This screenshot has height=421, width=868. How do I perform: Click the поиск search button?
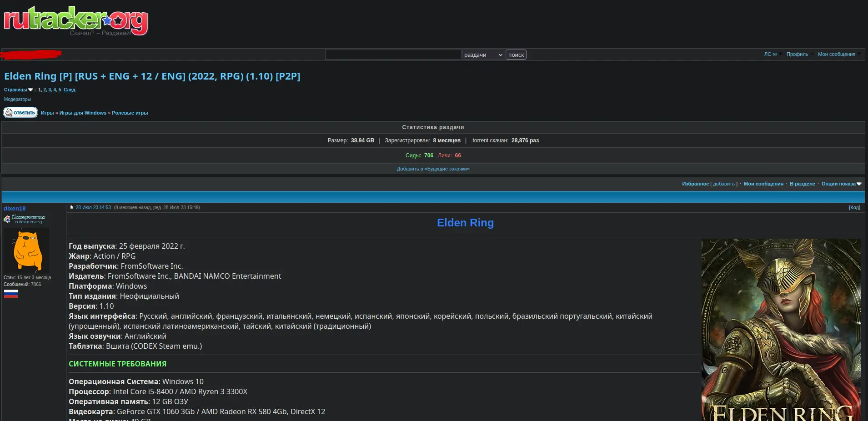point(516,55)
